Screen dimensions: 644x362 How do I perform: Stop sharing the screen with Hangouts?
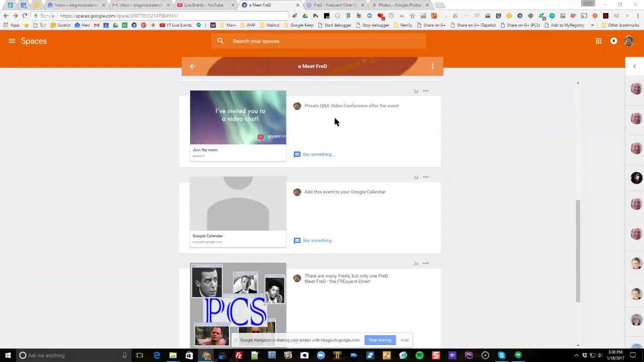click(x=380, y=340)
